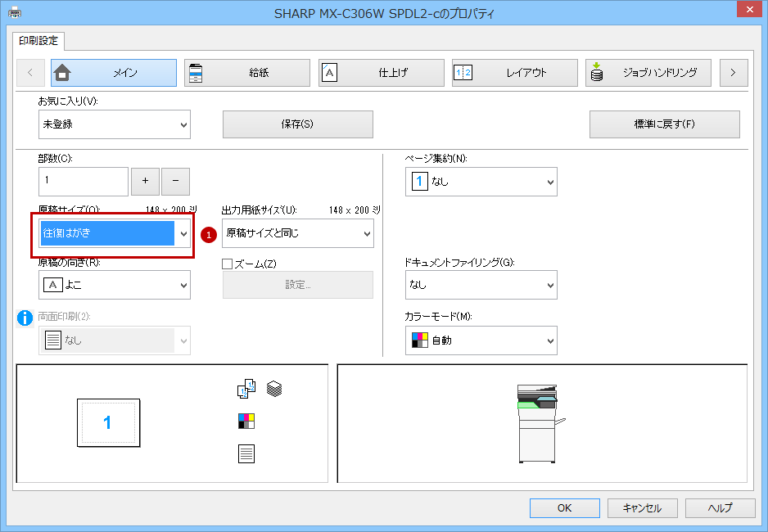
Task: Open the カラーモード dropdown showing 自動
Action: [x=481, y=340]
